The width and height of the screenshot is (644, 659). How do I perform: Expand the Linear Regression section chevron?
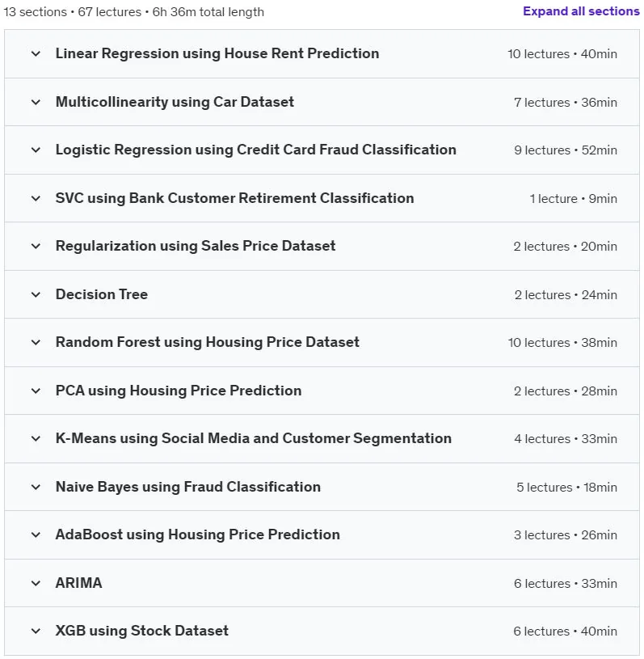pyautogui.click(x=36, y=54)
